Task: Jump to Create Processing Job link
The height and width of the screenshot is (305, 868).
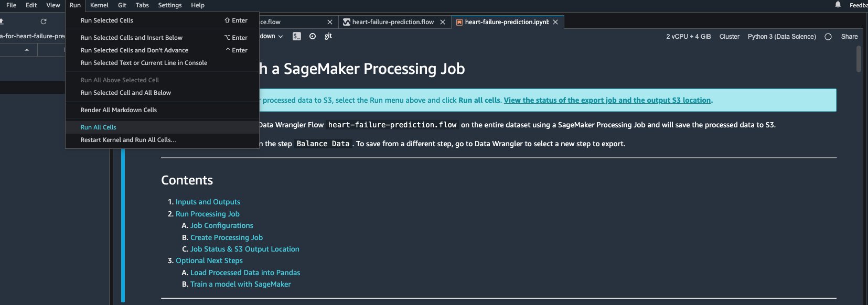Action: coord(227,237)
